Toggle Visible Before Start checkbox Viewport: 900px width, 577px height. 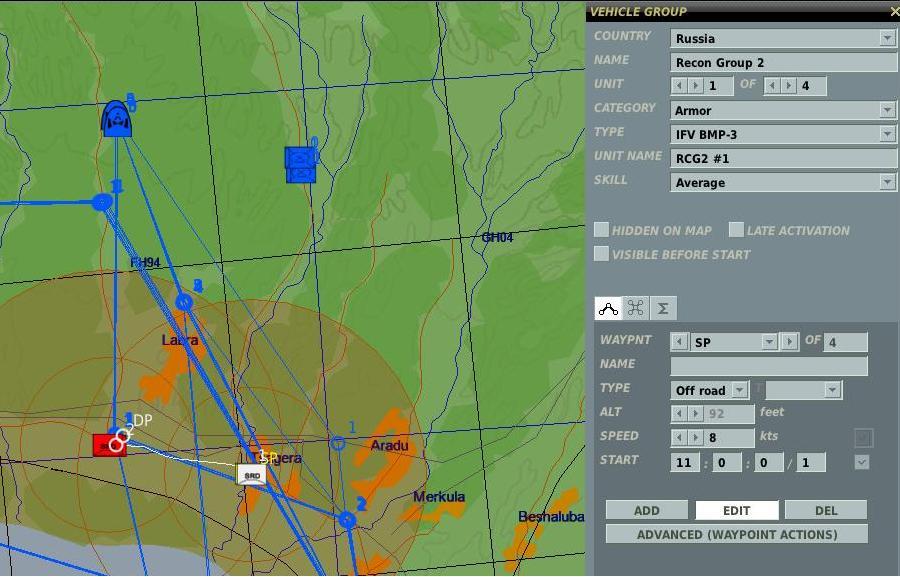coord(601,254)
